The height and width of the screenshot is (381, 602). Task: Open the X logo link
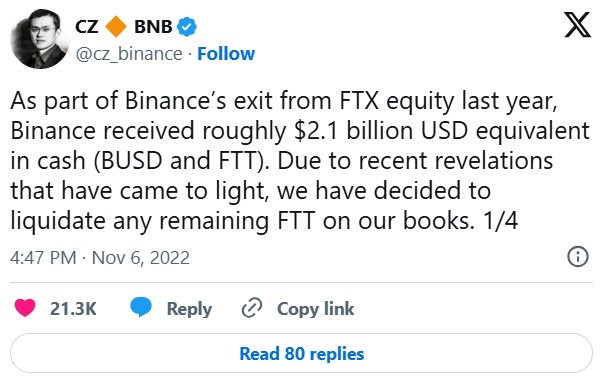pos(577,25)
